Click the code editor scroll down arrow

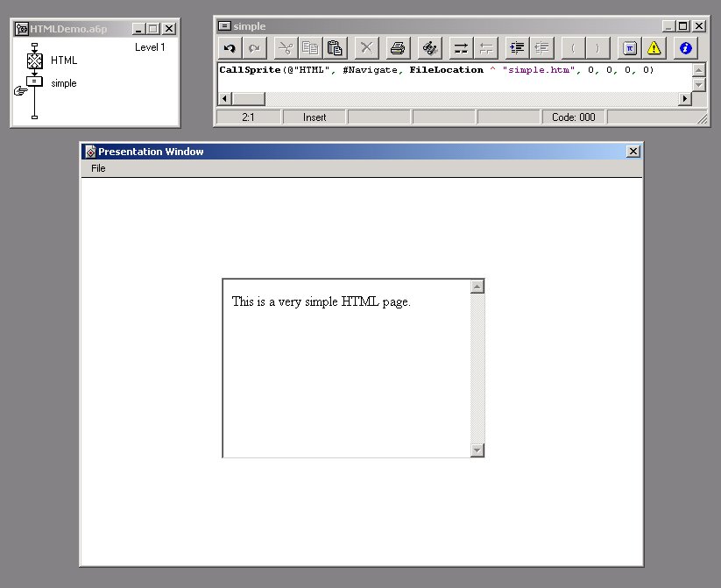698,85
